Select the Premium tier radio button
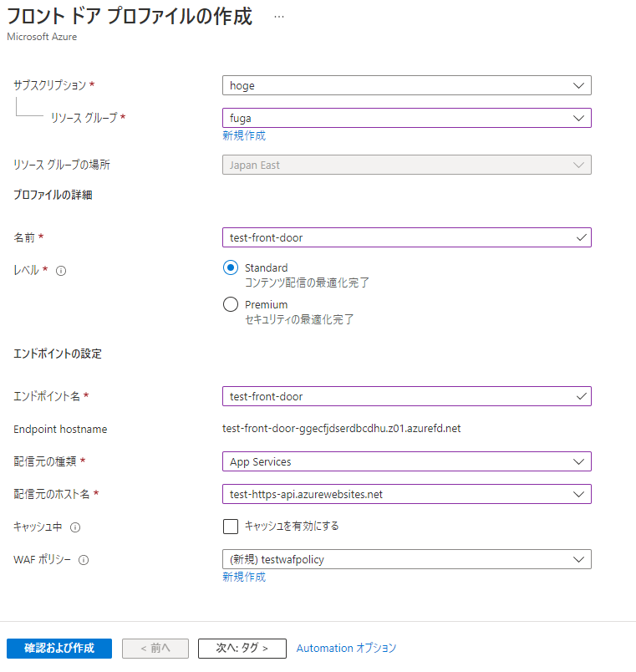This screenshot has height=672, width=636. coord(231,304)
